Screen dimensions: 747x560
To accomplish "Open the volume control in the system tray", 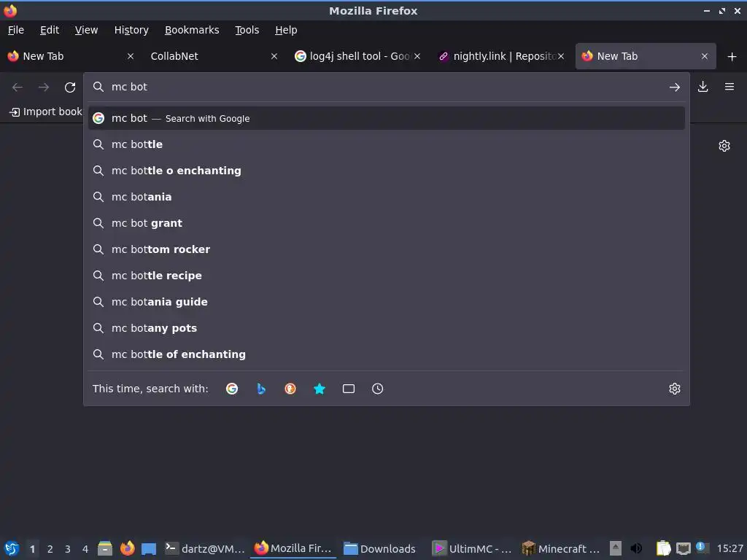I will 636,548.
